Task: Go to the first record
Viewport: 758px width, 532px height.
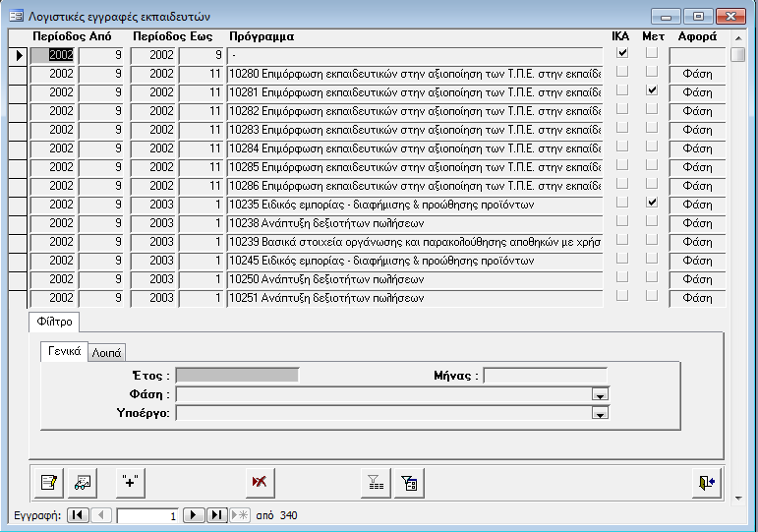Action: (78, 515)
